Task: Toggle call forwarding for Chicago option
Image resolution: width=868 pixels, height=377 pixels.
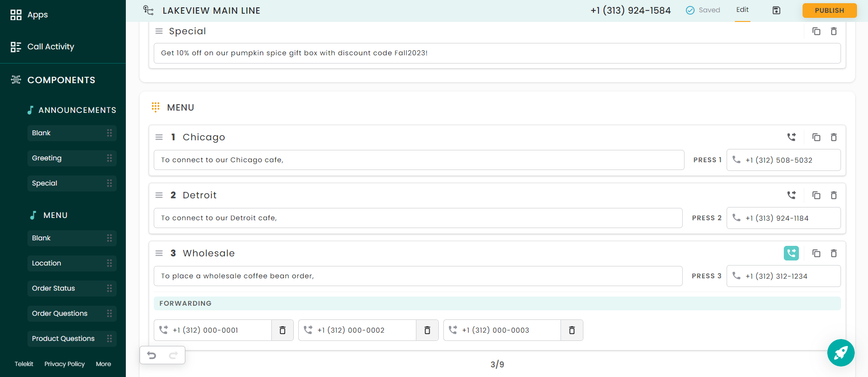Action: coord(792,137)
